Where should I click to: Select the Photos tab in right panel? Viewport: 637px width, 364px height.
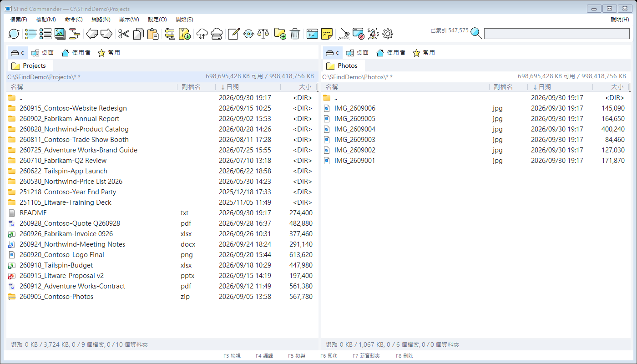pyautogui.click(x=344, y=66)
